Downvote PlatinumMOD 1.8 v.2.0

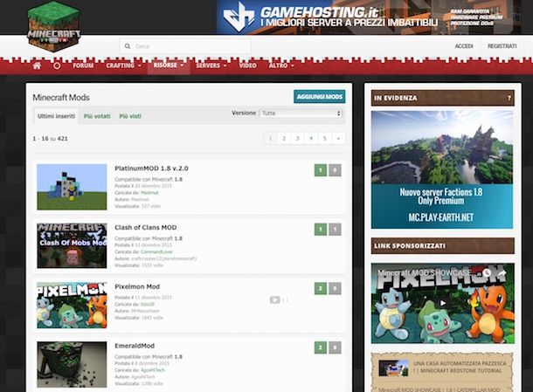point(335,170)
